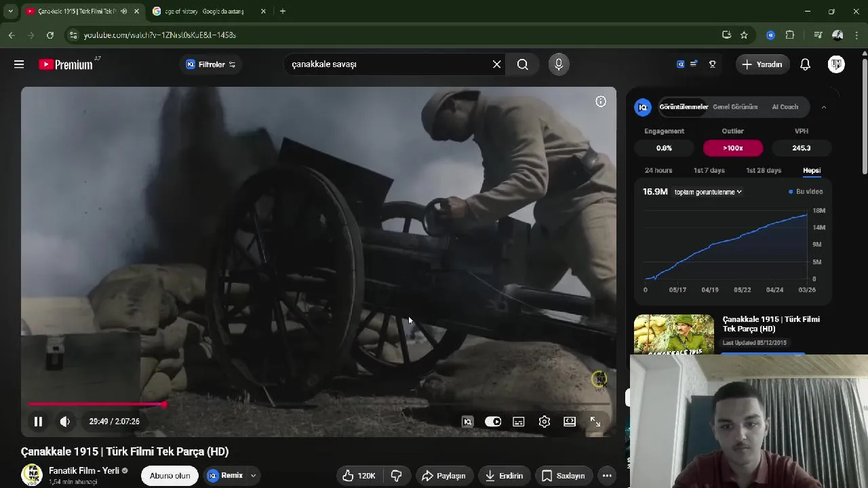
Task: Pause the Çanakkale 1915 video
Action: 38,422
